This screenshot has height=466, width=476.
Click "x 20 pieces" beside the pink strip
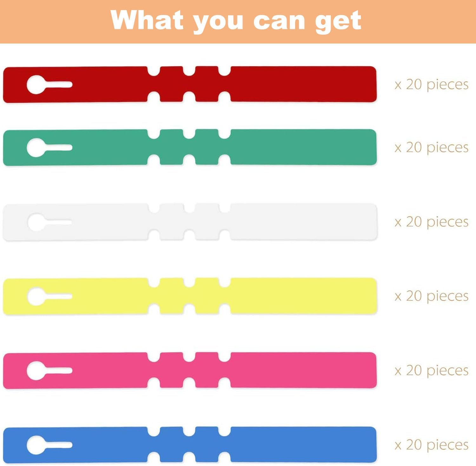(432, 370)
